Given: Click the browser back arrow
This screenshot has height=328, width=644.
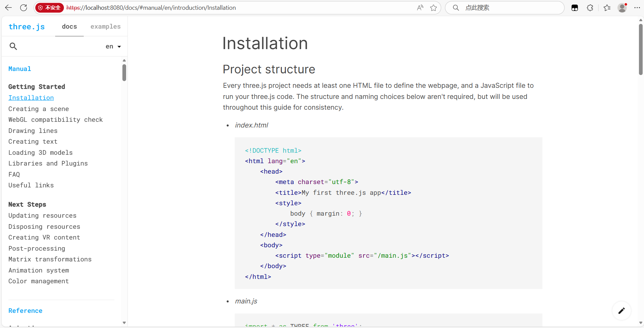Looking at the screenshot, I should point(8,8).
